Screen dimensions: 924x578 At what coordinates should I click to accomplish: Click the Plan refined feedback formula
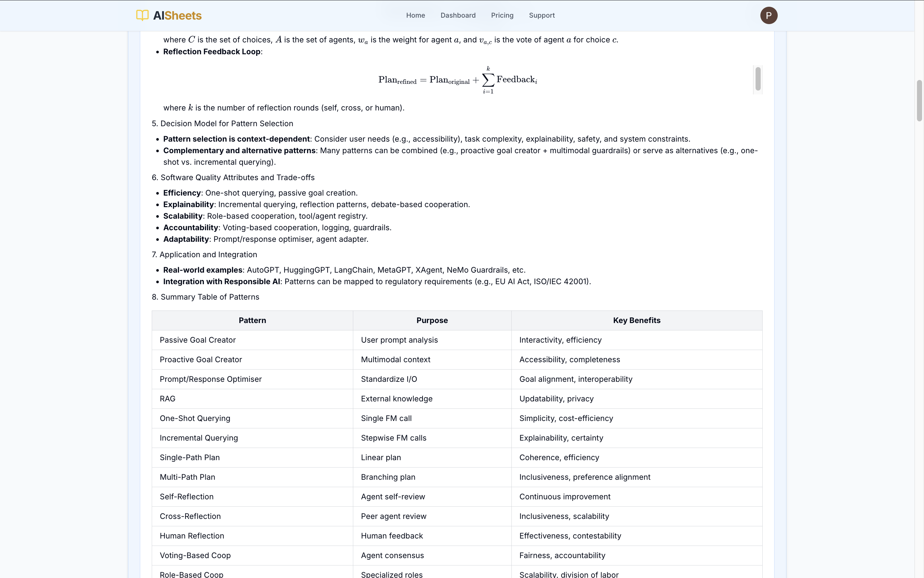(x=458, y=80)
